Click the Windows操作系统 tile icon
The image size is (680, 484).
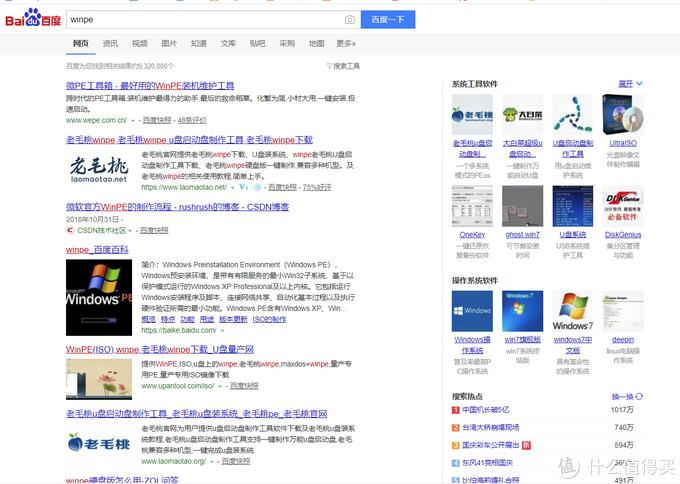(x=472, y=311)
